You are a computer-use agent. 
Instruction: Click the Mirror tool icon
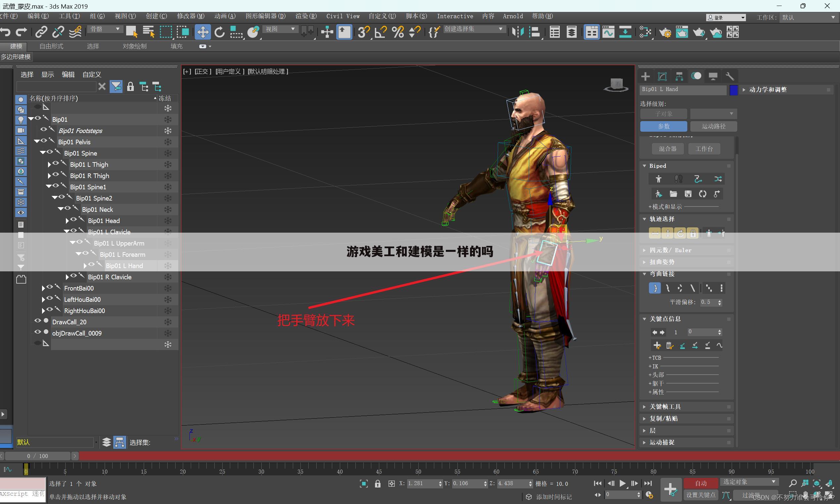517,32
